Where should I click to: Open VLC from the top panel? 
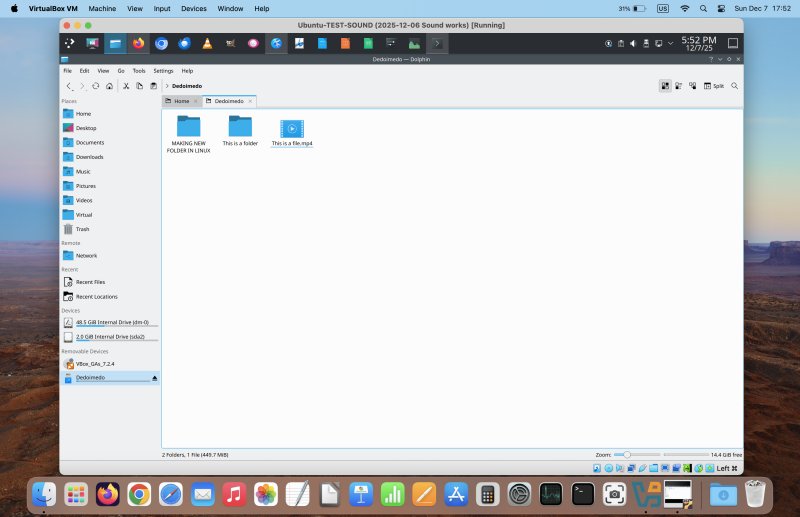[x=206, y=44]
